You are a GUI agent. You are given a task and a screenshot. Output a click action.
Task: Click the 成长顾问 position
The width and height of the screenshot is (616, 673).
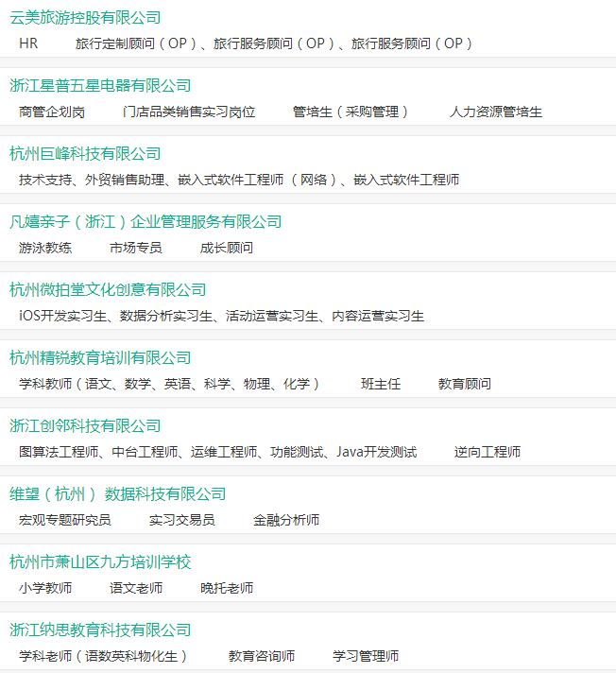(227, 248)
